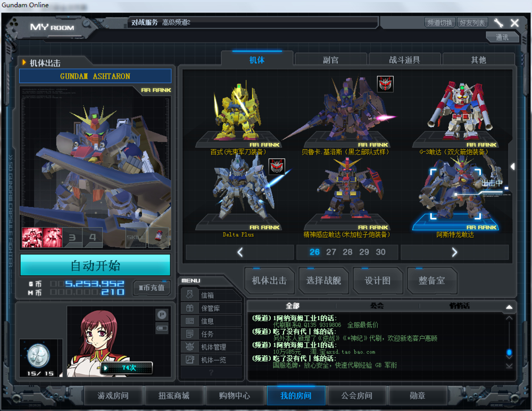
Task: Click the 机体出击 sortie button
Action: 269,280
